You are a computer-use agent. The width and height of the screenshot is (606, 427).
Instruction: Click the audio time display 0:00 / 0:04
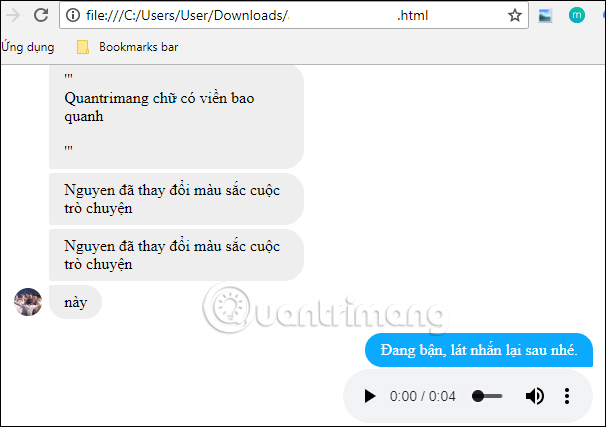click(x=422, y=396)
